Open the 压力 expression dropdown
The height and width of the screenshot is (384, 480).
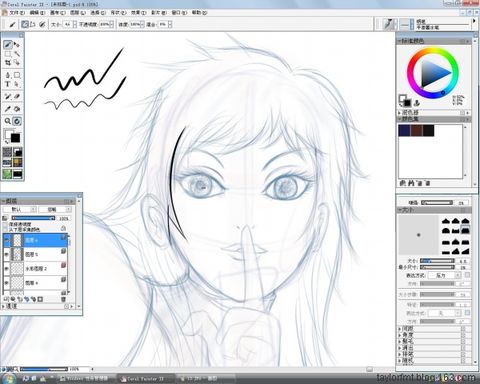444,275
